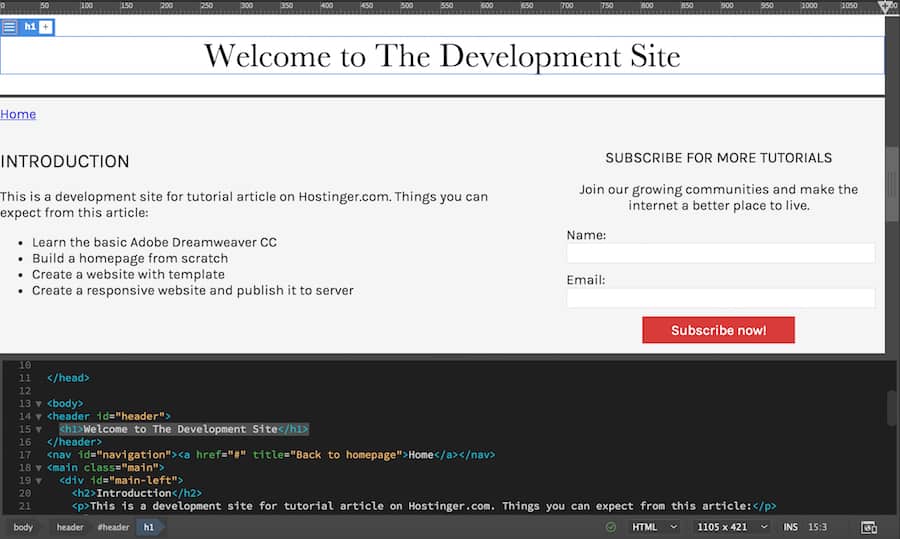Click the code view vertical scrollbar thumb
900x539 pixels.
click(891, 407)
